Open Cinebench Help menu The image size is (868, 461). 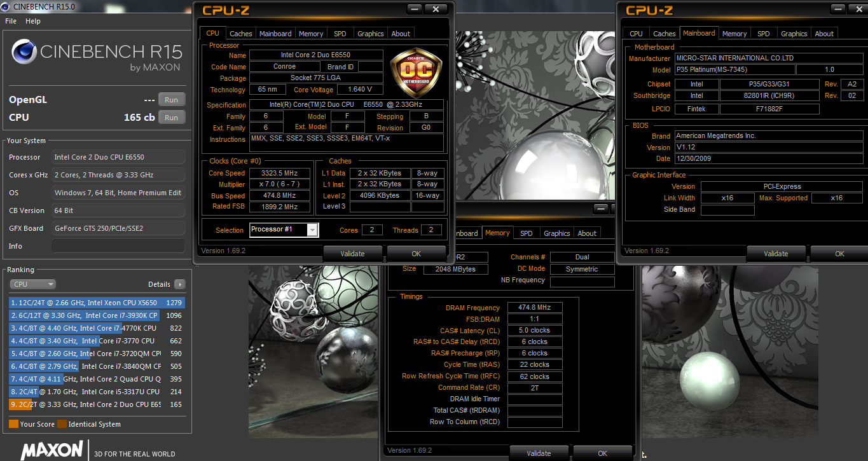[x=33, y=21]
